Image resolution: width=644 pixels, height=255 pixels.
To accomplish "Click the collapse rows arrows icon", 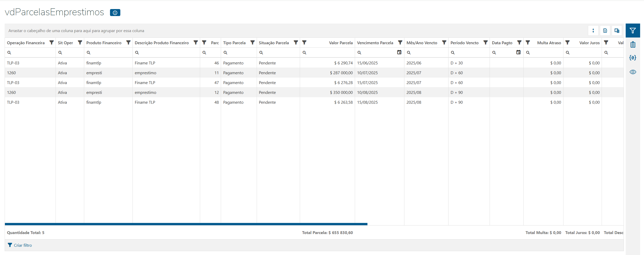I will (x=593, y=31).
